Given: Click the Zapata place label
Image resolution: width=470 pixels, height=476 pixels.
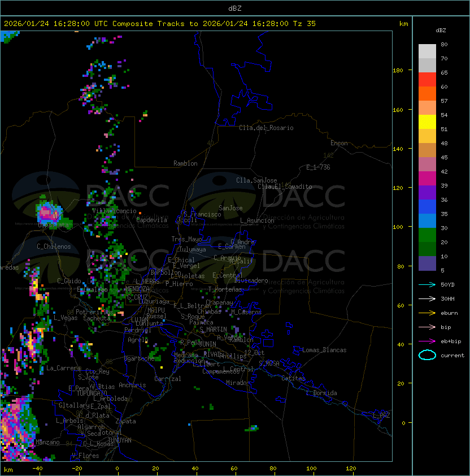Looking at the screenshot, I should [125, 421].
